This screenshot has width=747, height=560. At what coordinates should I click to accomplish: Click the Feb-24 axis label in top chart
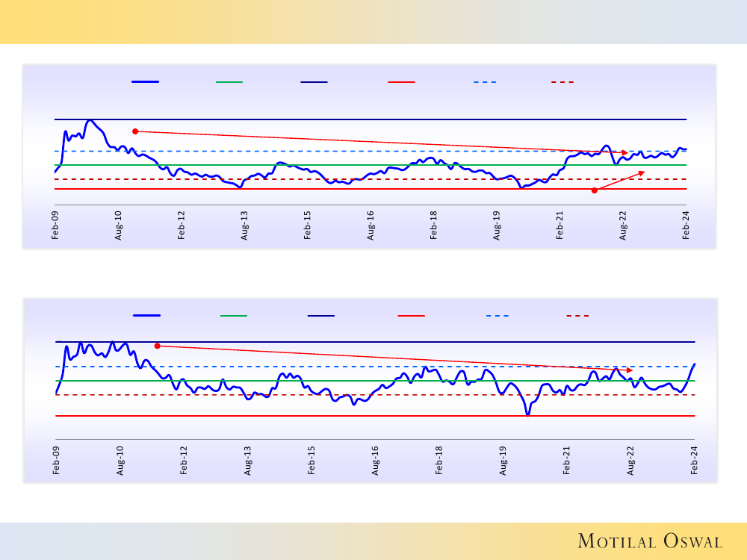(686, 225)
